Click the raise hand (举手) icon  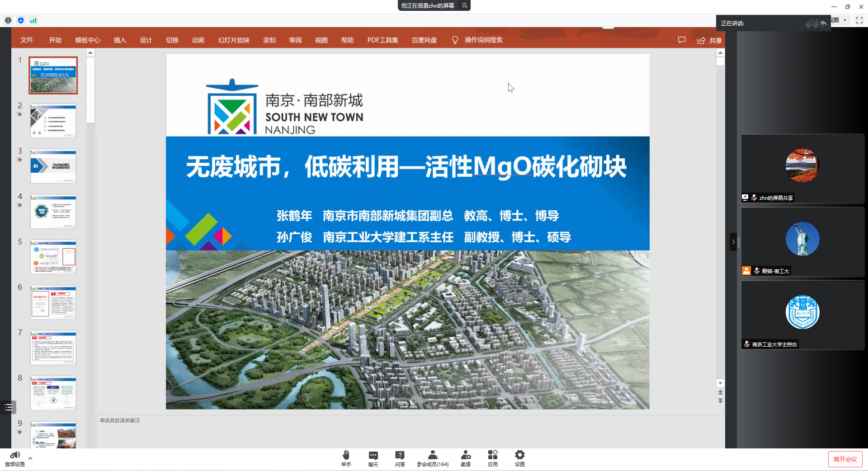tap(346, 455)
